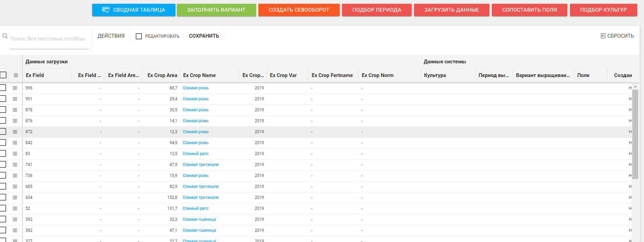Open row menu icon for field 741
This screenshot has width=644, height=242.
click(15, 165)
